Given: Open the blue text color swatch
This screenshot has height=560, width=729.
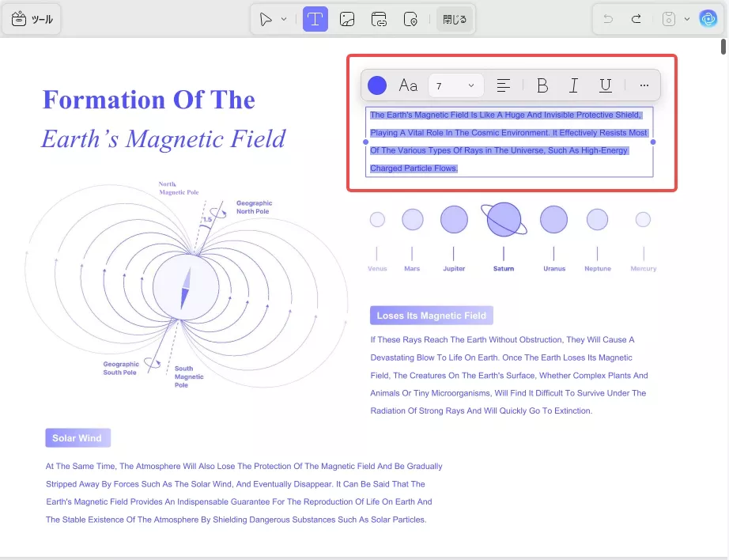Looking at the screenshot, I should point(377,85).
